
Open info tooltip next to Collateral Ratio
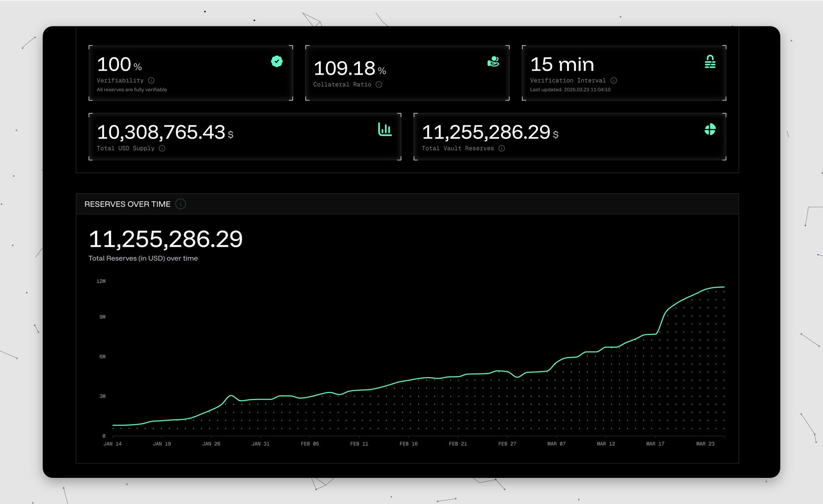pos(379,84)
